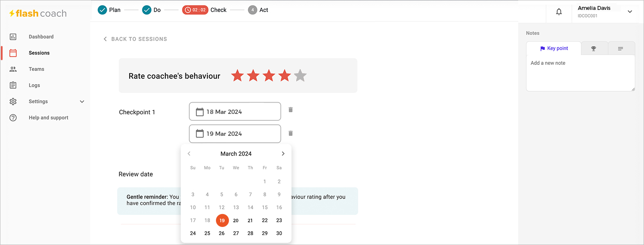644x245 pixels.
Task: Rate behaviour with fourth star
Action: pyautogui.click(x=285, y=76)
